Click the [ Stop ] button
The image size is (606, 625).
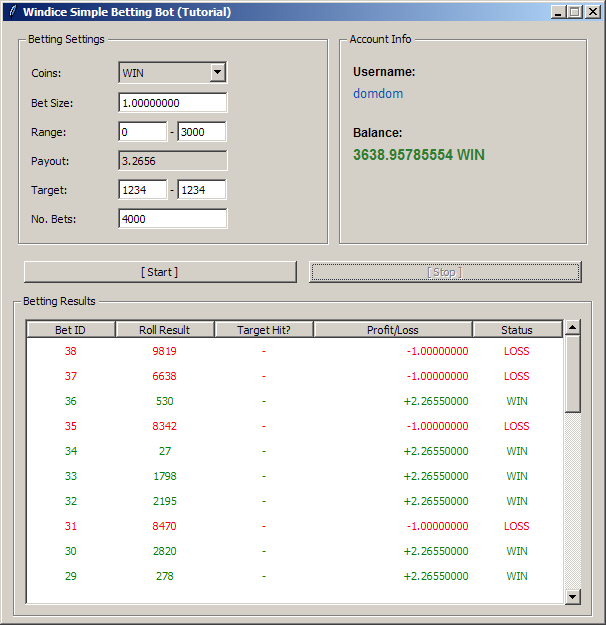445,272
